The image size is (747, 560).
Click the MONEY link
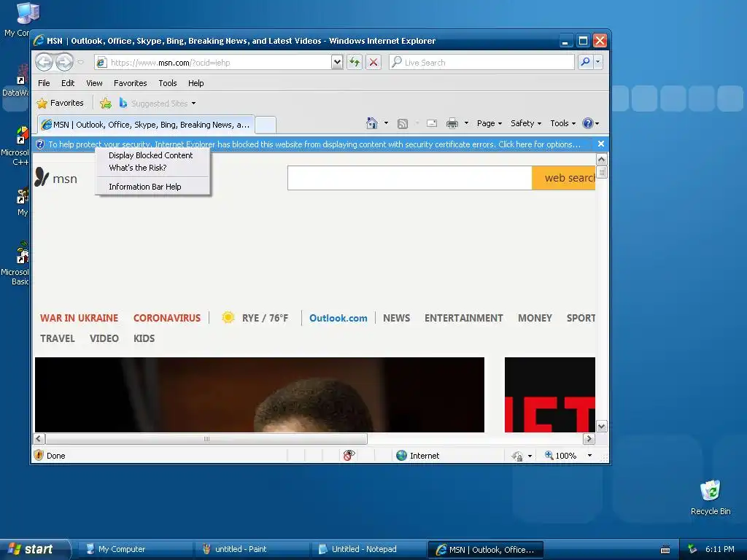point(535,318)
